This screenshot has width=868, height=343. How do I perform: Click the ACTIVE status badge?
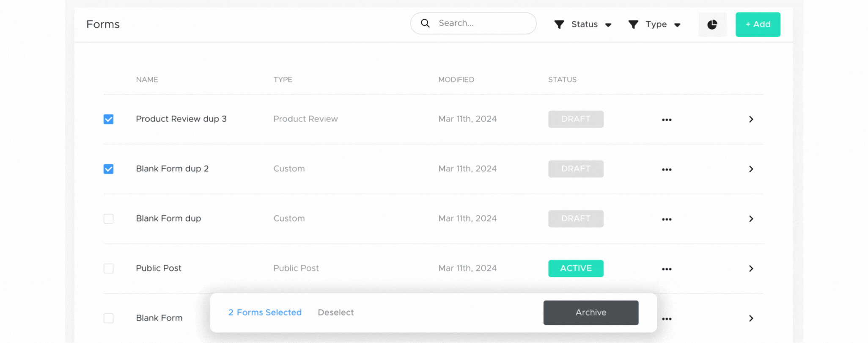[576, 268]
